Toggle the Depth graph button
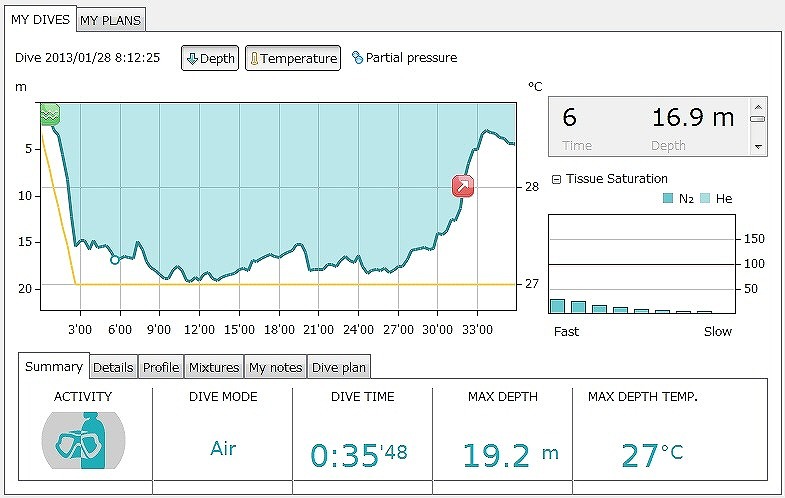Screen dimensions: 785x498 (x=210, y=58)
